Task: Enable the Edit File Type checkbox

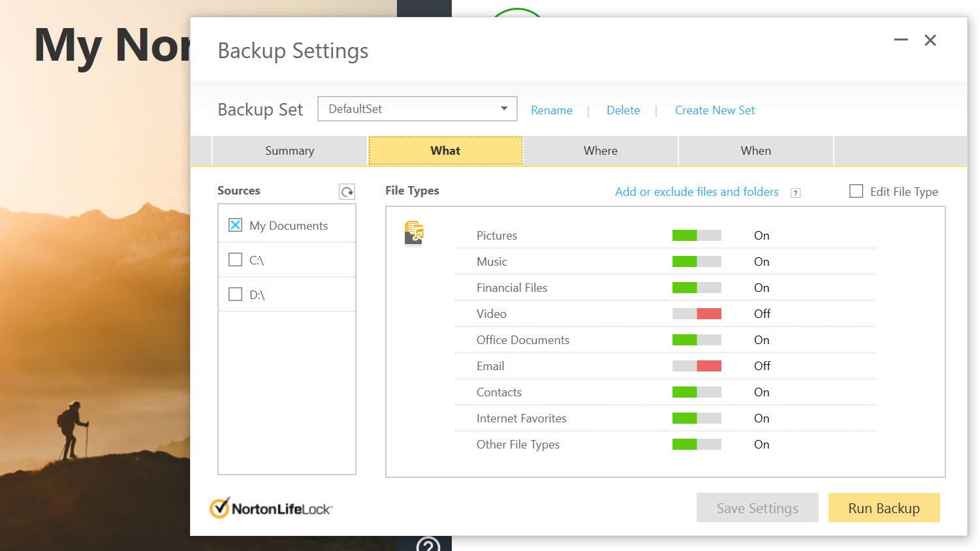Action: pyautogui.click(x=856, y=191)
